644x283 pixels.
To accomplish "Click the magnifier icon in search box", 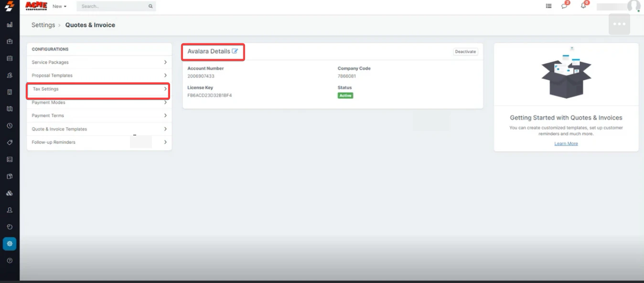I will pos(150,6).
